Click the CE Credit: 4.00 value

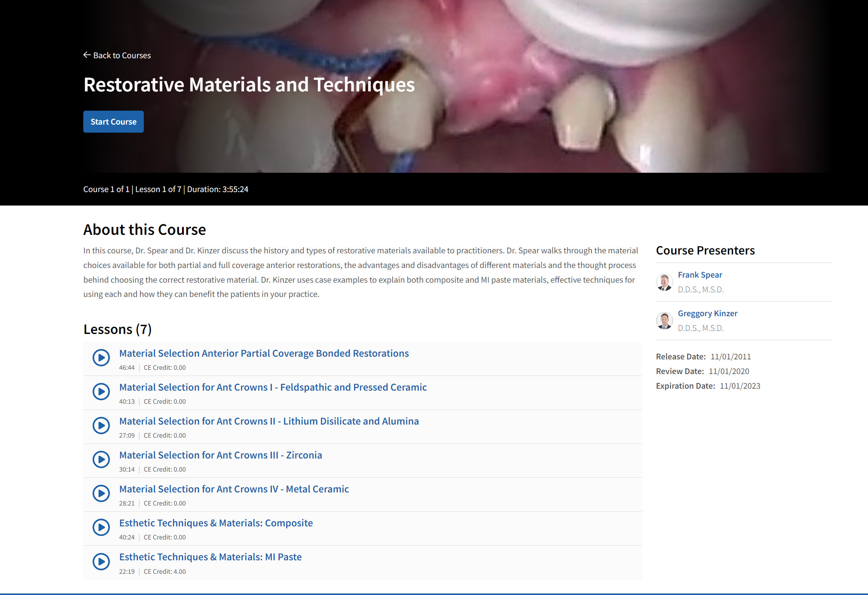[165, 571]
